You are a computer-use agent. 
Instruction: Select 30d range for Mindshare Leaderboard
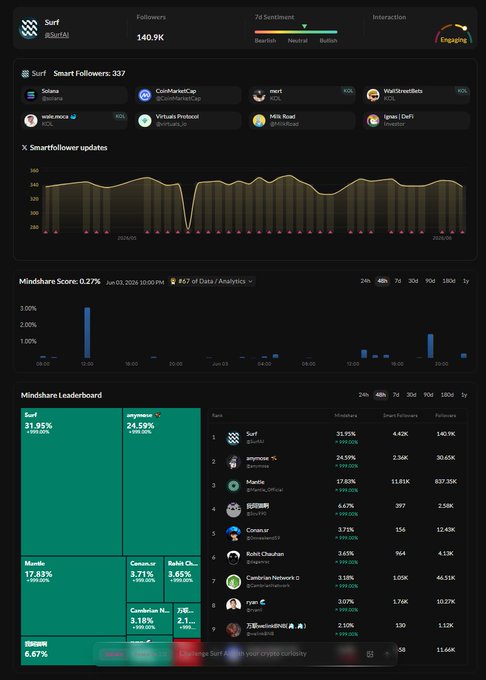tap(411, 395)
